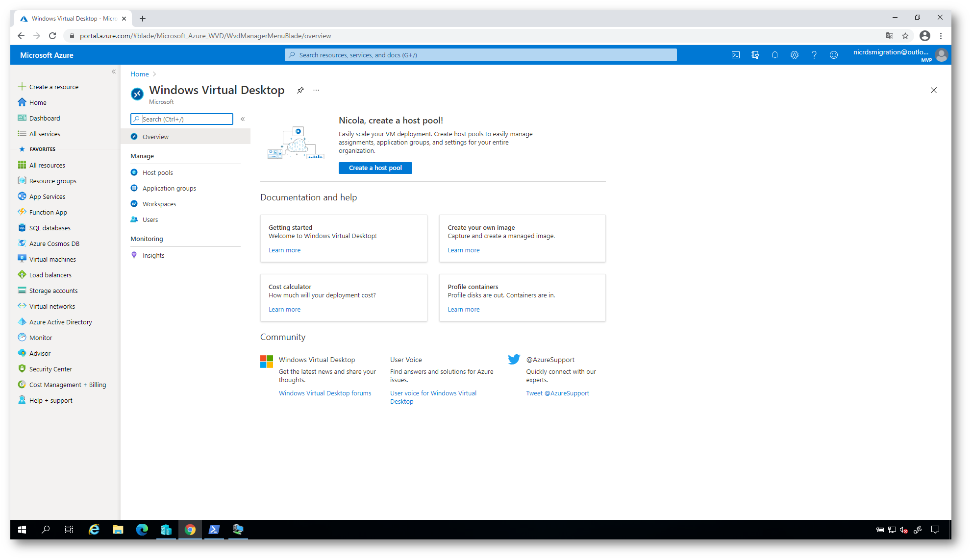Open Directory and subscription filter icon
972x560 pixels.
tap(755, 55)
